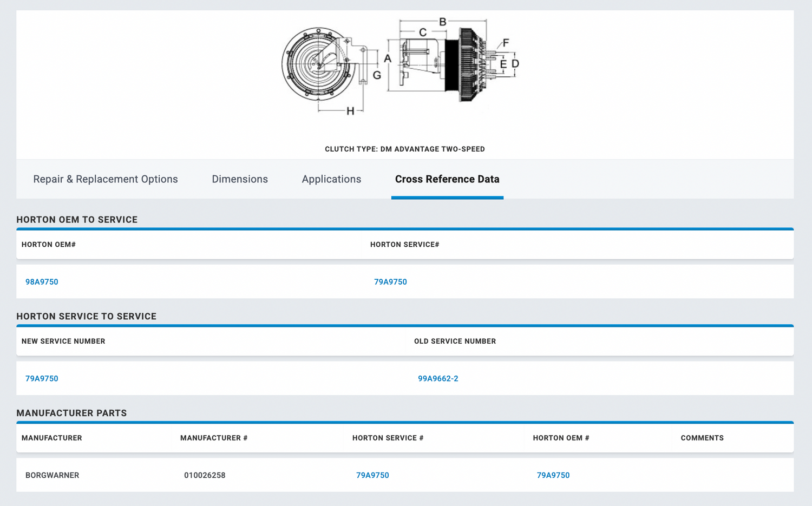Click 79A9750 in BorgWarner row Horton Service # column

(372, 475)
